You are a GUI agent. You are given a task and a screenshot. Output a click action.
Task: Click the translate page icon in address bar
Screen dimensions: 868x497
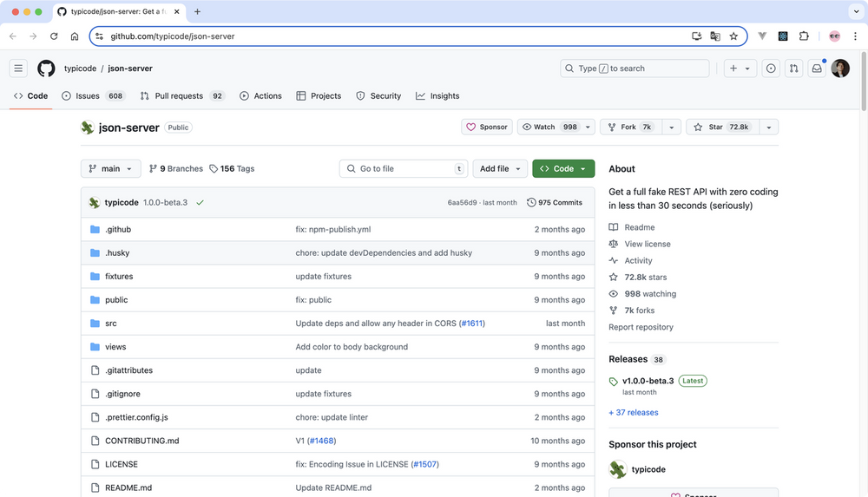[715, 36]
